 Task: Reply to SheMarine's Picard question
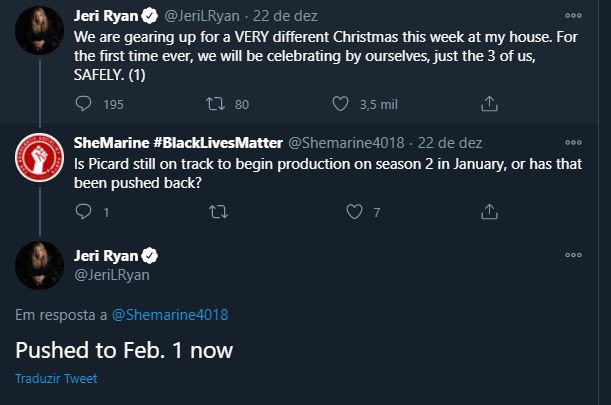[x=85, y=212]
